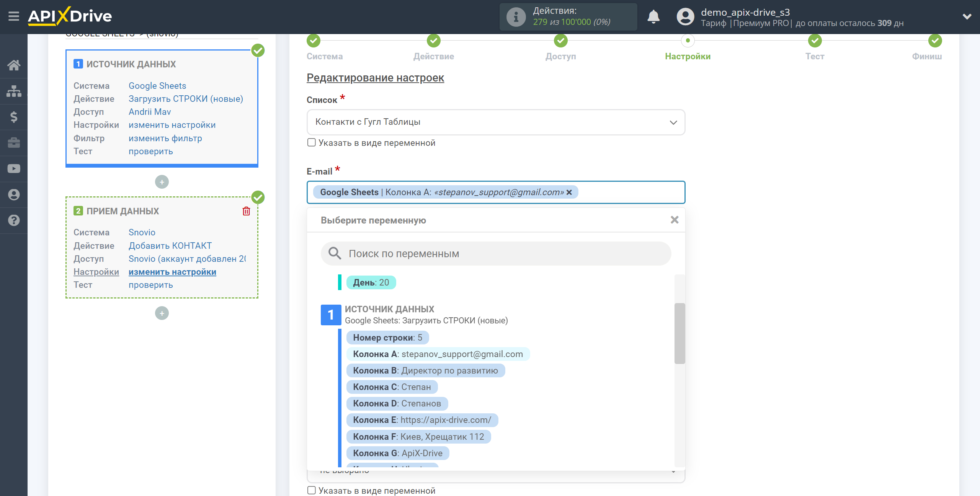The width and height of the screenshot is (980, 496).
Task: Open the billing dollar sidebar icon
Action: (x=14, y=117)
